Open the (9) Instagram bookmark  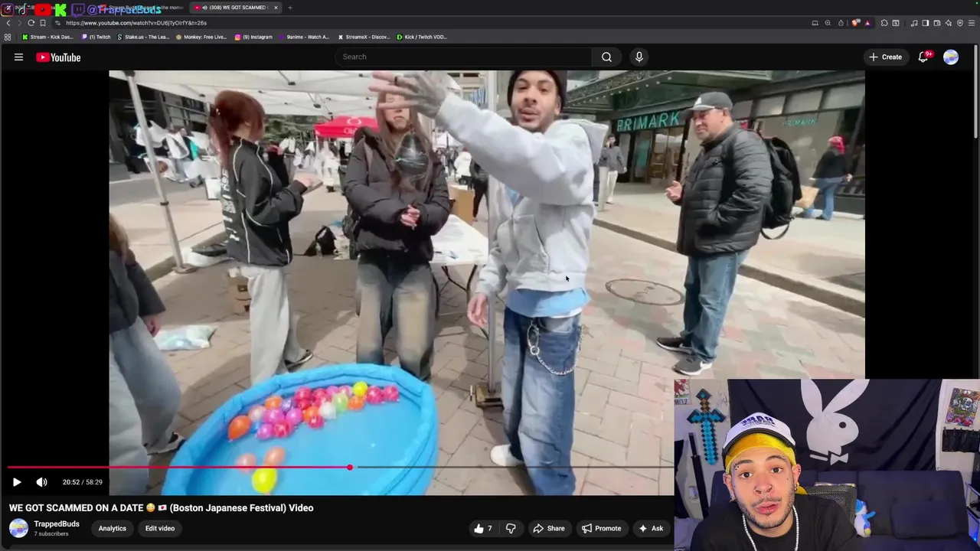point(253,37)
